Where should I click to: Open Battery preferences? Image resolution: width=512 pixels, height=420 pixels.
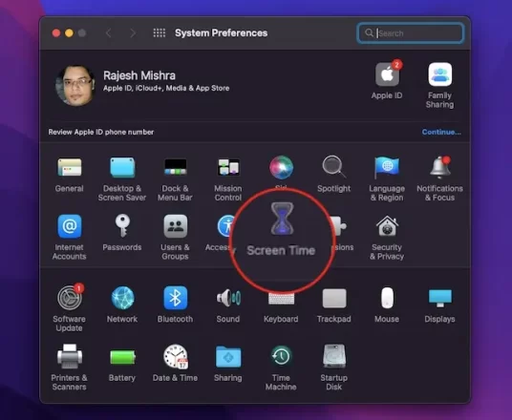(122, 357)
